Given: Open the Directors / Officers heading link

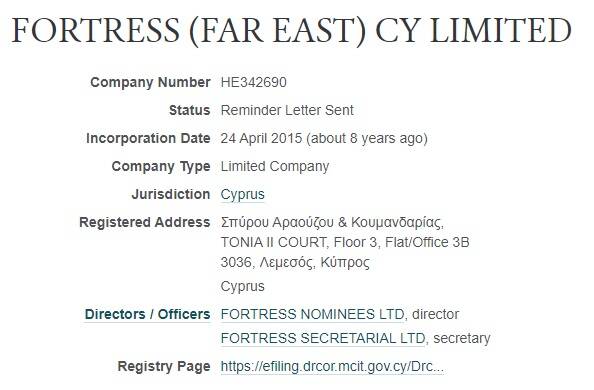Looking at the screenshot, I should 147,314.
